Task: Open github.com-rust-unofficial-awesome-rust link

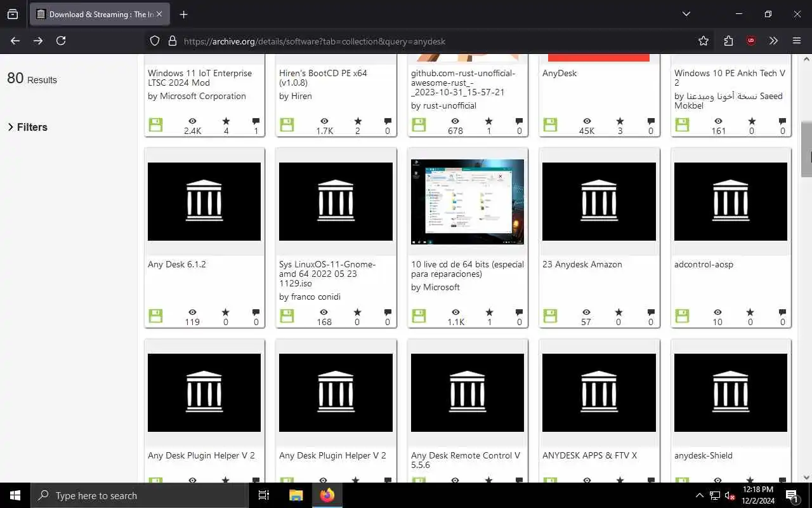Action: (463, 83)
